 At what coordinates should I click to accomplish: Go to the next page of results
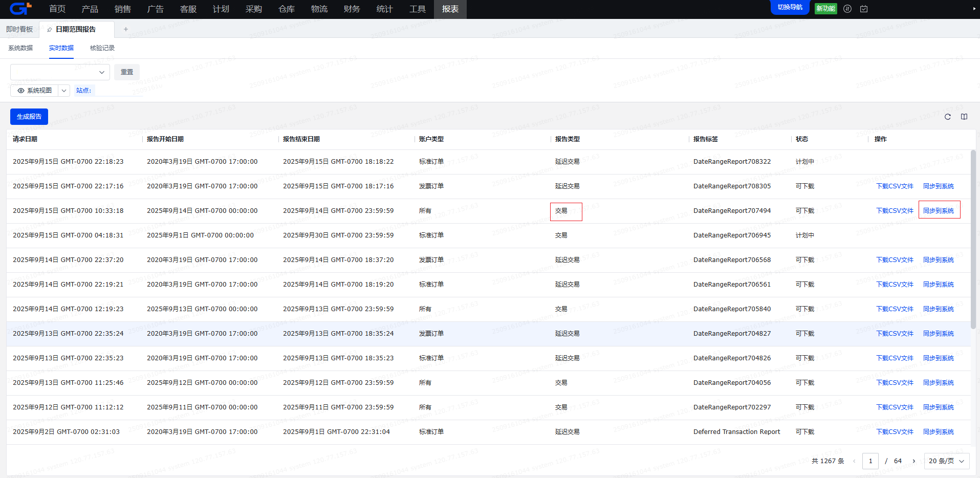[x=914, y=461]
